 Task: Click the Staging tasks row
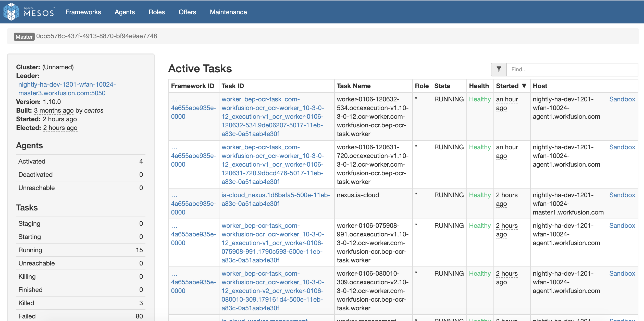click(x=81, y=223)
